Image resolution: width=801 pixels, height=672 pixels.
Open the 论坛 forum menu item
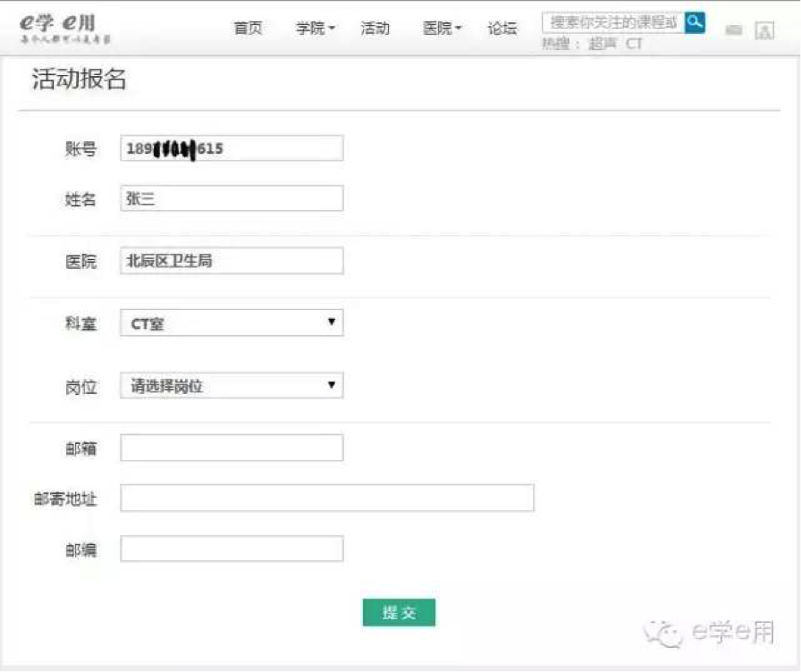(x=502, y=29)
